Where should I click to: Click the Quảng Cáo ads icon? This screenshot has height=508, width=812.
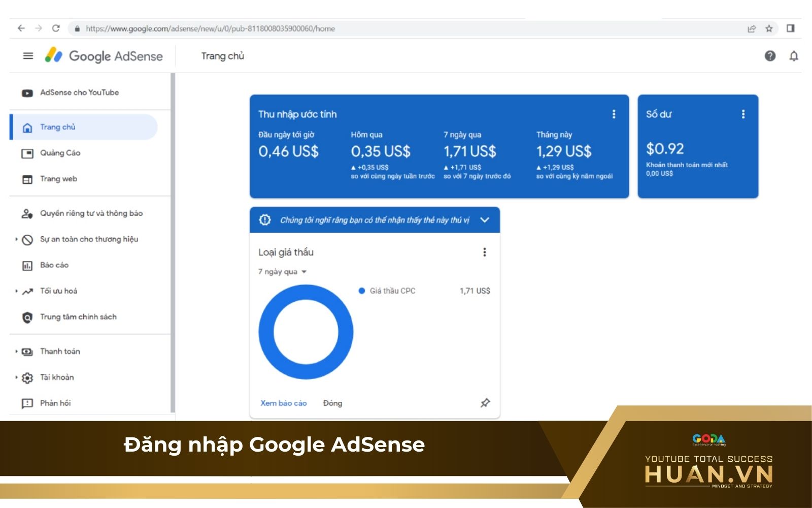tap(27, 153)
